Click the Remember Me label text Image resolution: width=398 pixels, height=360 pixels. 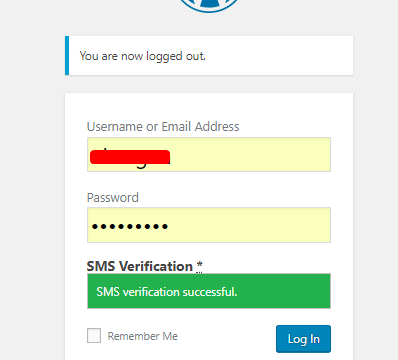pos(143,336)
